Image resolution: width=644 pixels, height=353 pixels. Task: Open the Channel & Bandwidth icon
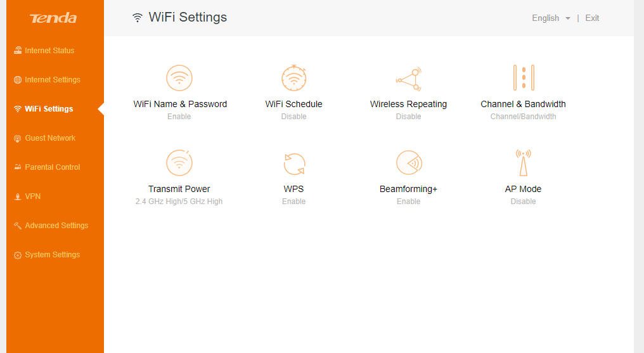coord(524,77)
